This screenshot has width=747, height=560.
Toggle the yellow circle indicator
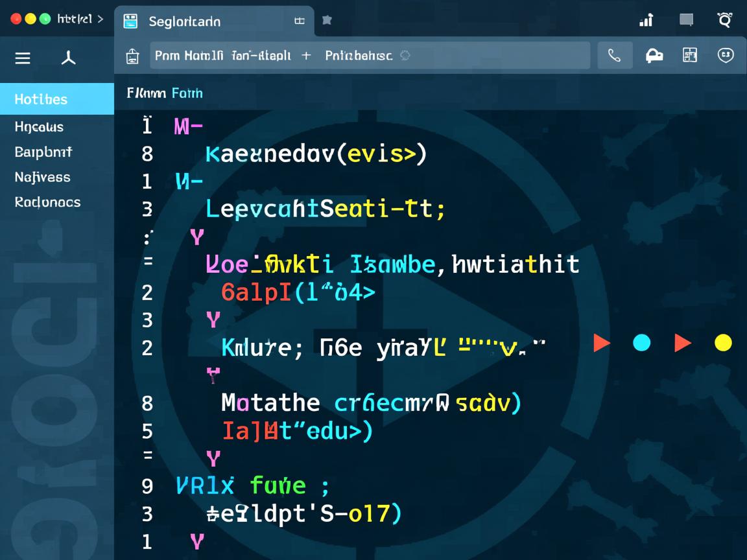(x=723, y=342)
